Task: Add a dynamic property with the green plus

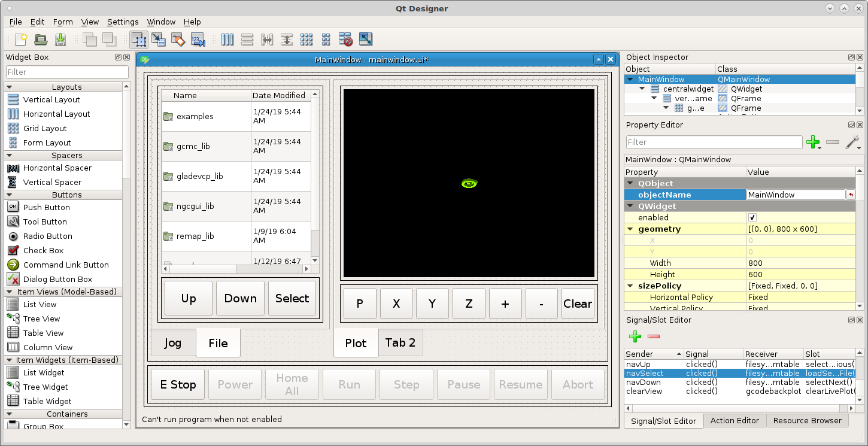Action: coord(813,142)
